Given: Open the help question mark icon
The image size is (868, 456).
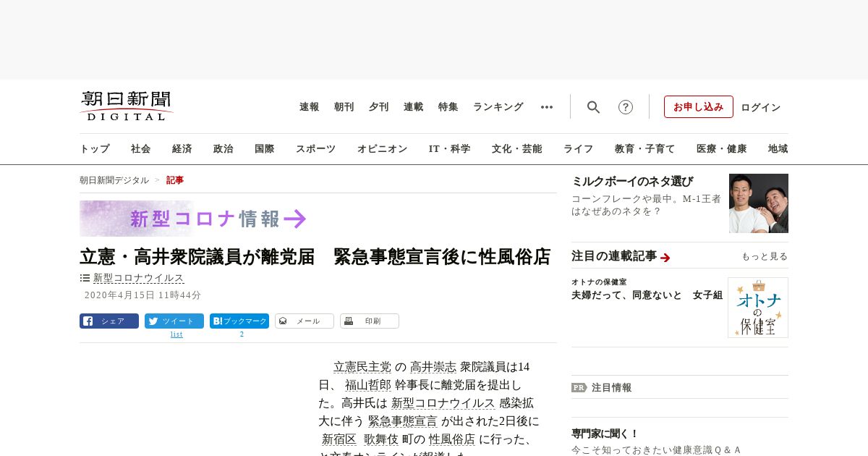Looking at the screenshot, I should pyautogui.click(x=626, y=107).
